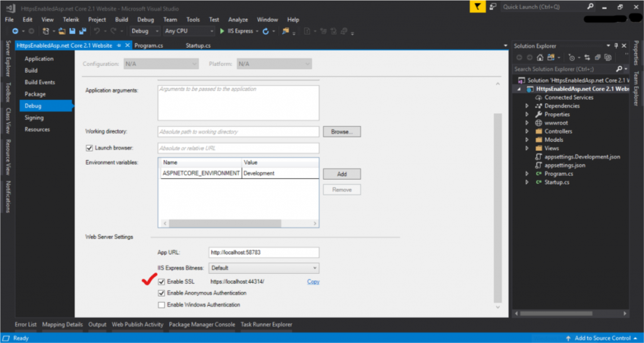The height and width of the screenshot is (343, 644).
Task: Click the Debug page vertical scrollbar thumb
Action: pyautogui.click(x=497, y=207)
